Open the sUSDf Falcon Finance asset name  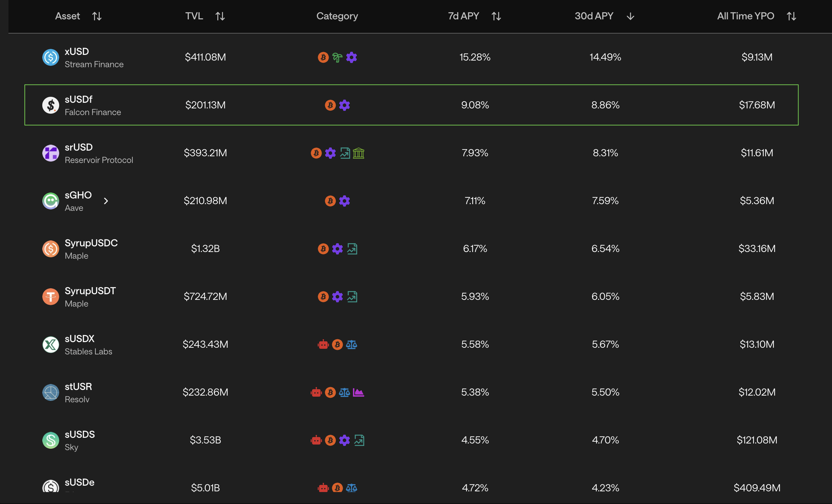79,100
